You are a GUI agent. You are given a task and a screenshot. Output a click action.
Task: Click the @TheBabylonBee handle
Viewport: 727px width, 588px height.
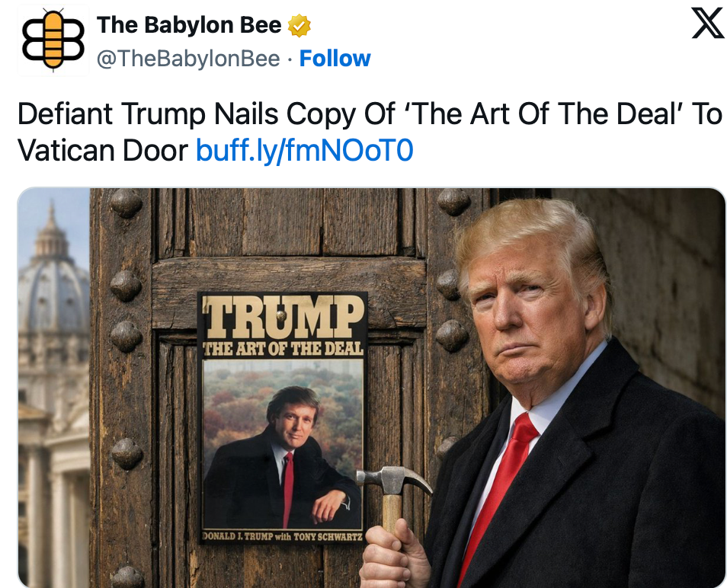[x=188, y=59]
